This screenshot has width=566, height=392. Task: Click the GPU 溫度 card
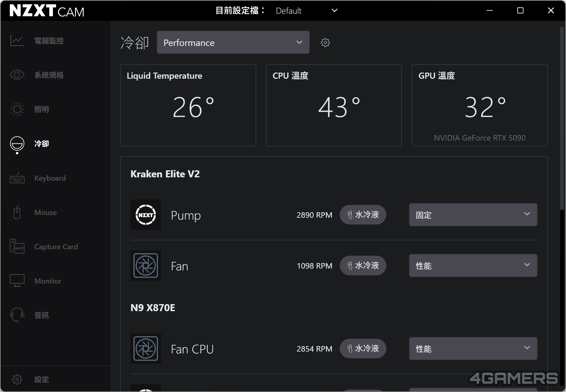[480, 105]
